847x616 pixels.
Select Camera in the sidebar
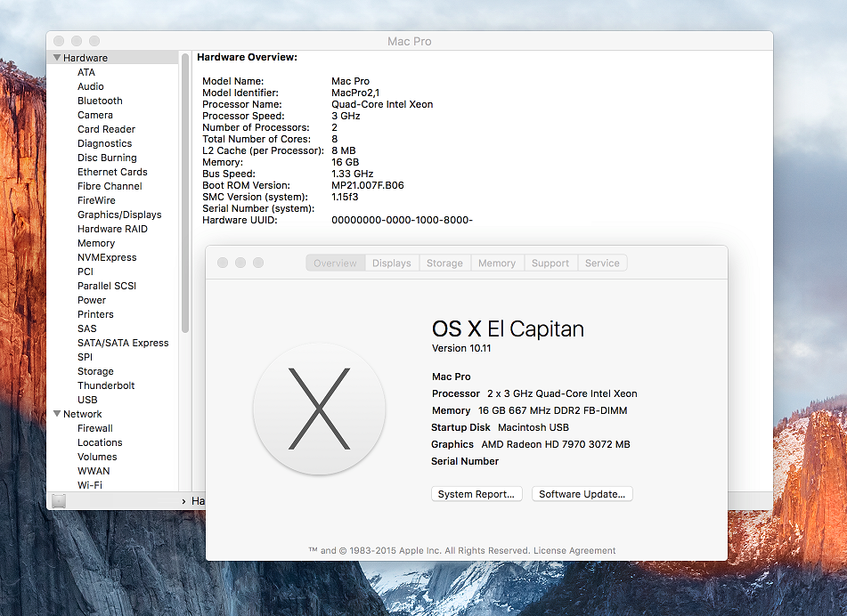point(95,115)
